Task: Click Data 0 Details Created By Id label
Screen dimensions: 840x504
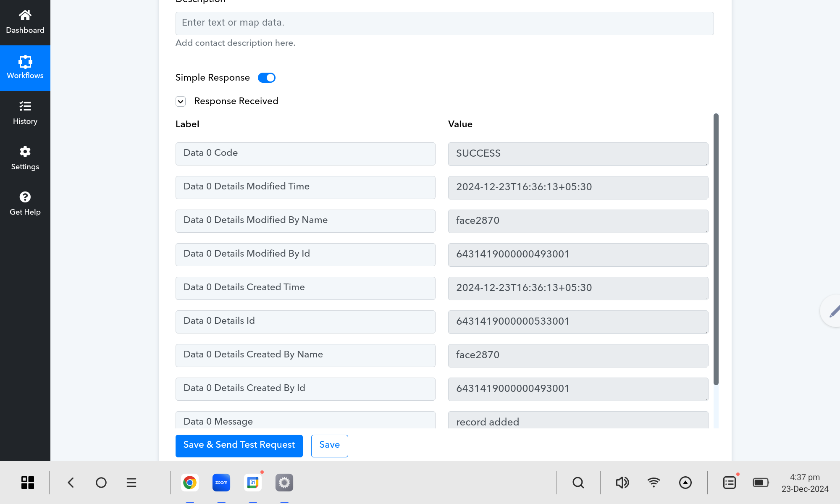Action: pos(305,389)
